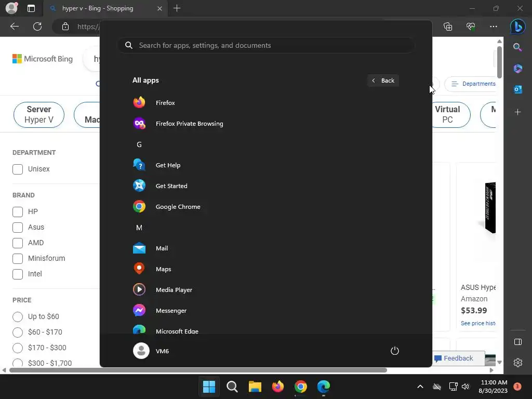Image resolution: width=532 pixels, height=399 pixels.
Task: Open Browser essentials heart icon
Action: click(x=471, y=26)
